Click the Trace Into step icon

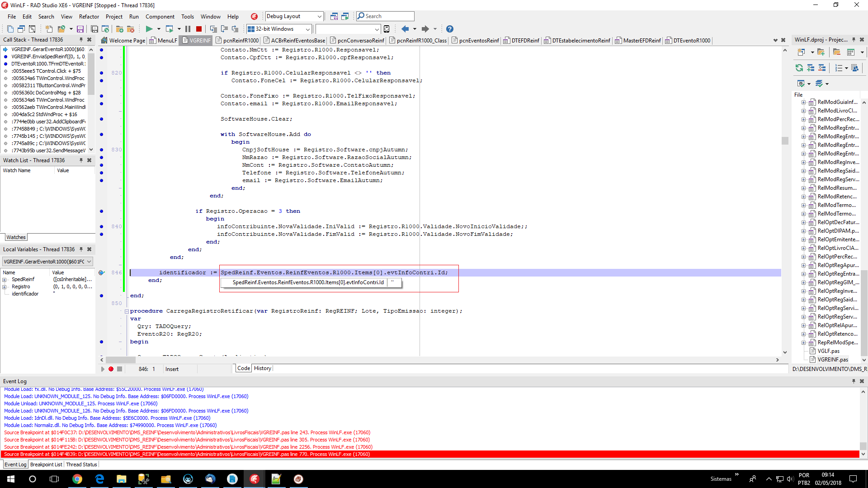[x=213, y=29]
